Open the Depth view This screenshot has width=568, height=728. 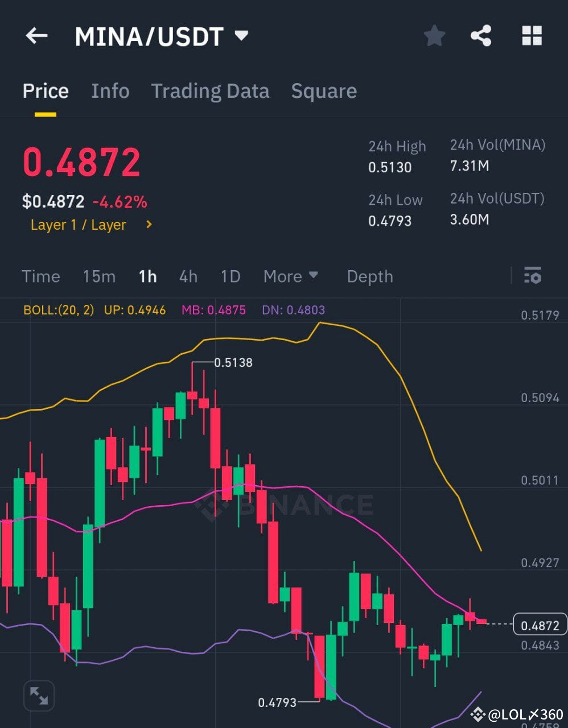click(x=370, y=276)
